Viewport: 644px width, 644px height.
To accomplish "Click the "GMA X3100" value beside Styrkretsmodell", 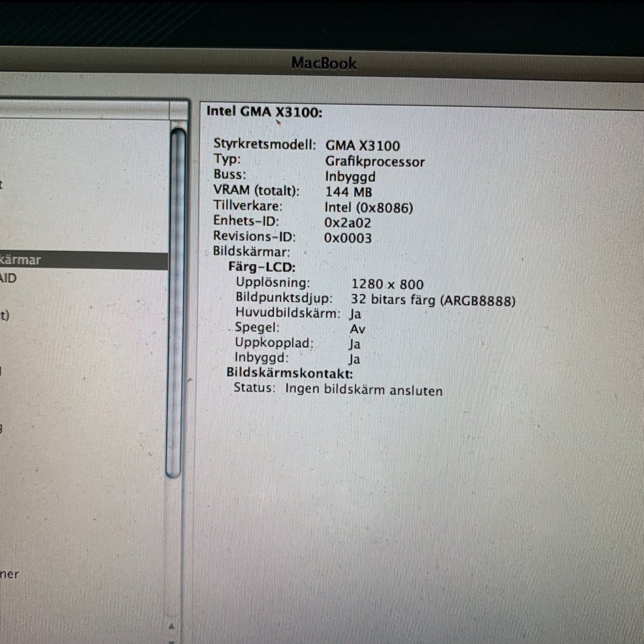I will pos(363,146).
